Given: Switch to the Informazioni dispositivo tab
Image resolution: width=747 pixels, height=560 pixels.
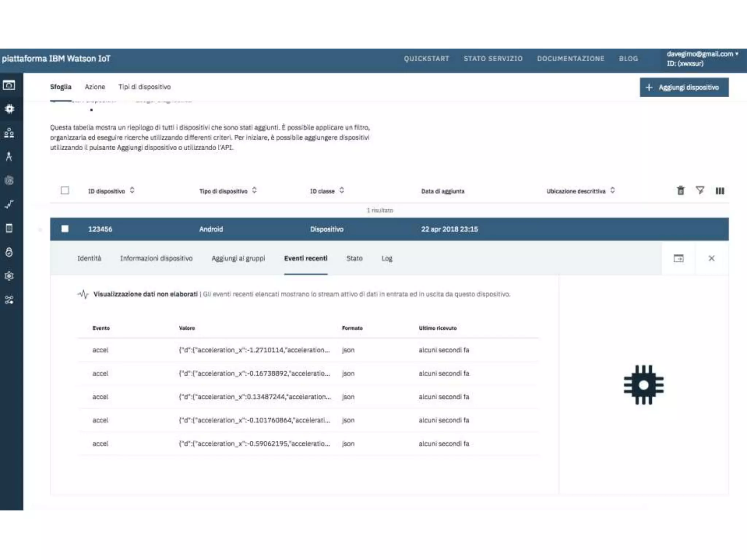Looking at the screenshot, I should 156,258.
